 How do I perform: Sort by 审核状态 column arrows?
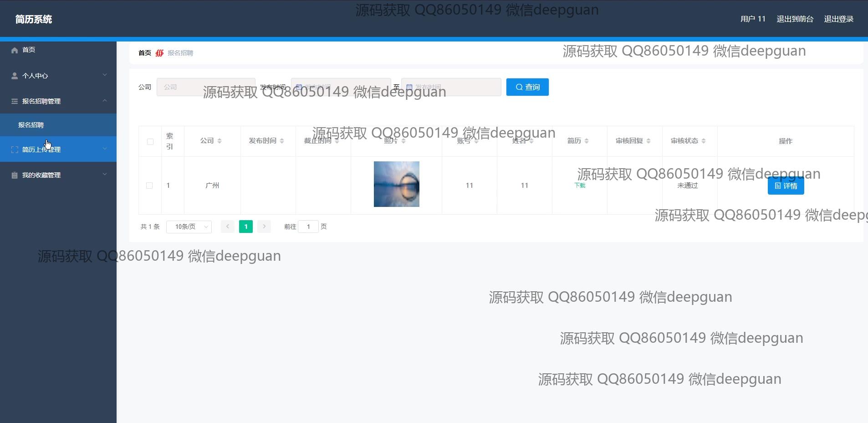704,141
